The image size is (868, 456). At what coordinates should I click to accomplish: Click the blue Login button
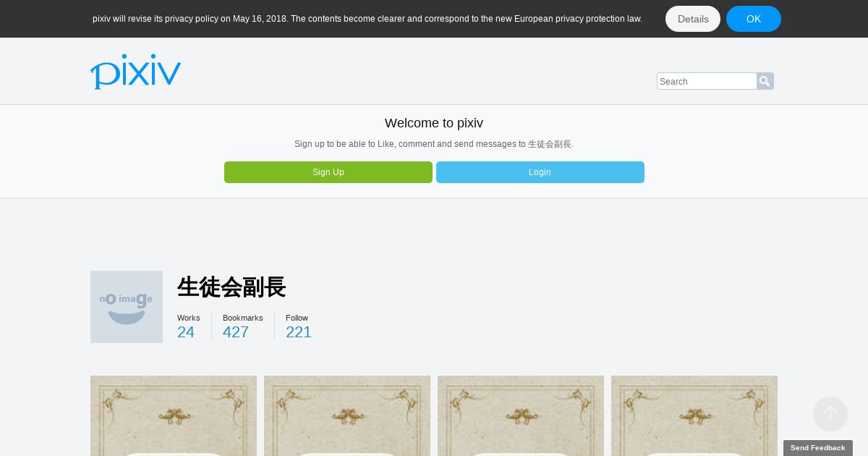tap(540, 172)
